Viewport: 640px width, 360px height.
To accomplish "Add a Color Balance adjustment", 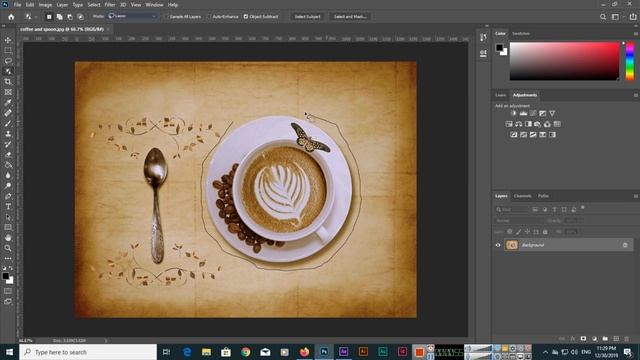I will coord(518,124).
